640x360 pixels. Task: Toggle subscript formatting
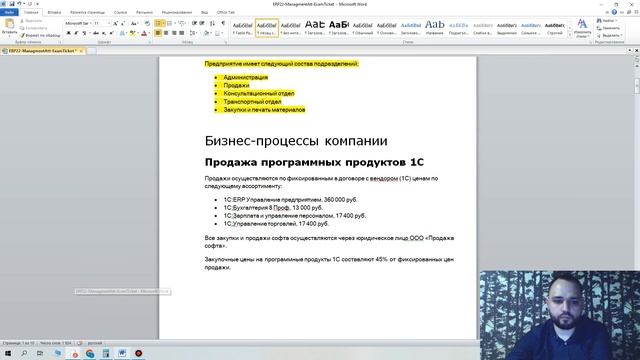point(104,33)
